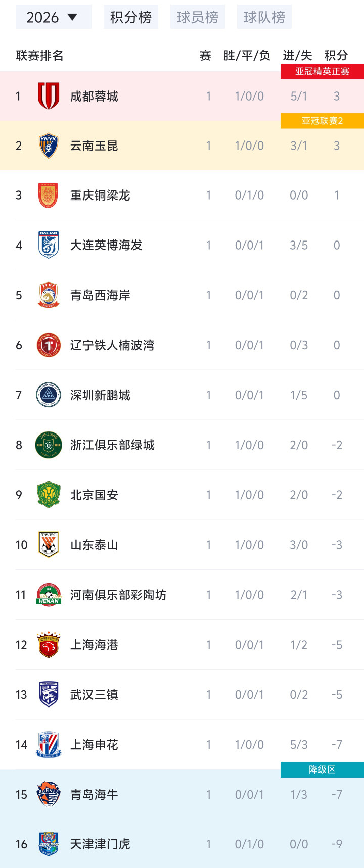
Task: Tap the 重庆铜梁龙 club logo
Action: pos(49,196)
